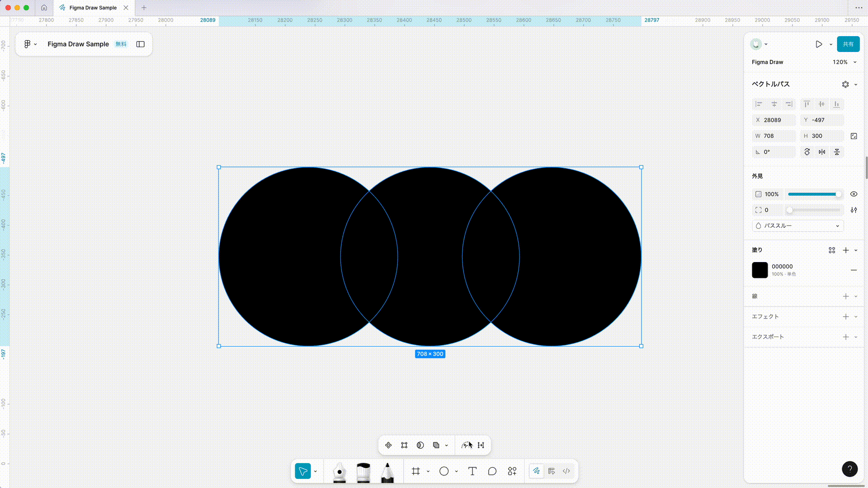Choose the Text tool
Image resolution: width=868 pixels, height=488 pixels.
pos(472,471)
